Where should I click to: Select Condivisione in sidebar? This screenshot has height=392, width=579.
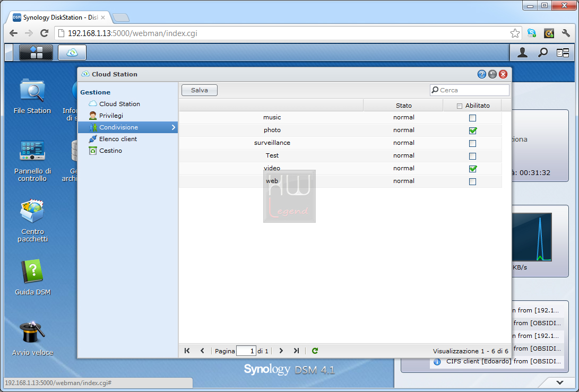(x=128, y=127)
